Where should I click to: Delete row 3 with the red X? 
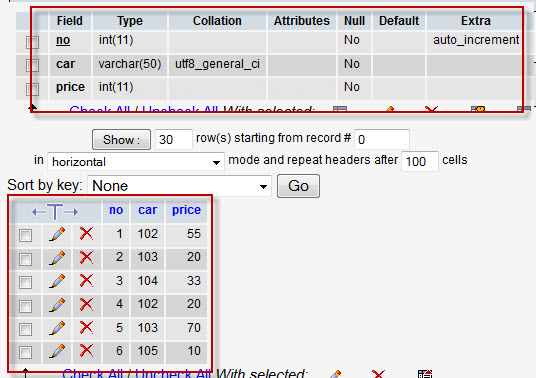[x=86, y=281]
